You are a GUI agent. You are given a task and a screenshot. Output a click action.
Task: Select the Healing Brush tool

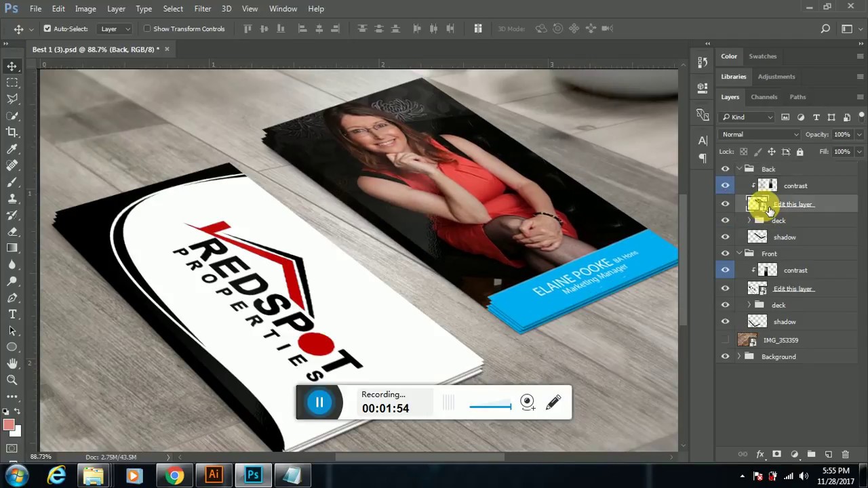tap(12, 165)
